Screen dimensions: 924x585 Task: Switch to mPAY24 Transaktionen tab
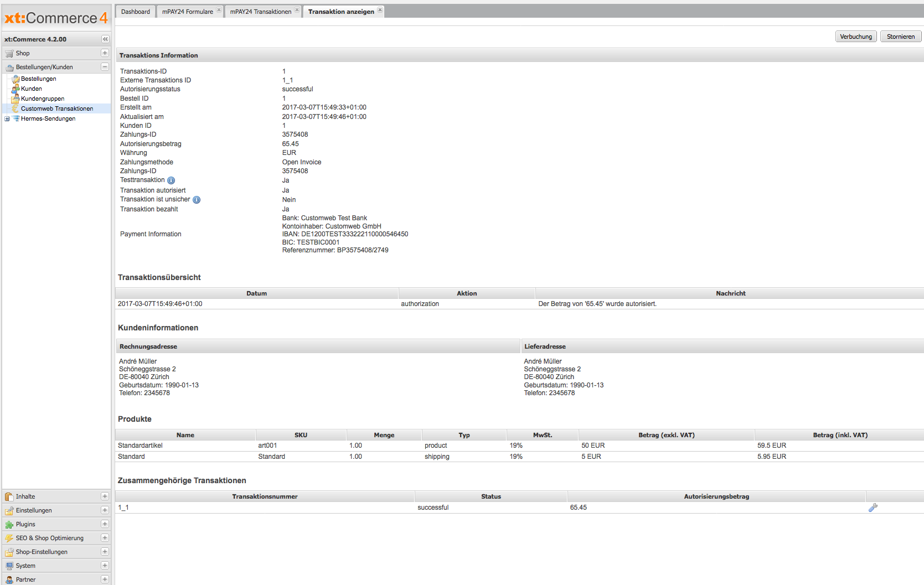tap(260, 12)
